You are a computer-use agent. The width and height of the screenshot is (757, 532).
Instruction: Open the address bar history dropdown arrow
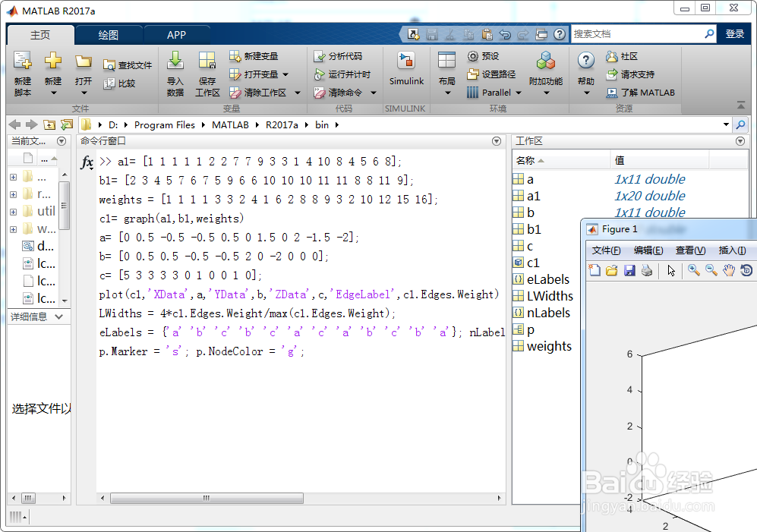[726, 124]
